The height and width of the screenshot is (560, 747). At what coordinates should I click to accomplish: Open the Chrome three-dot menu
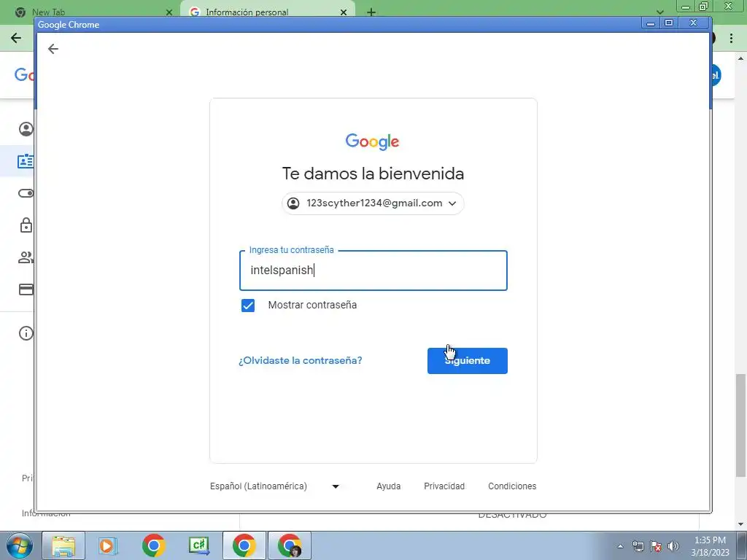(x=731, y=38)
